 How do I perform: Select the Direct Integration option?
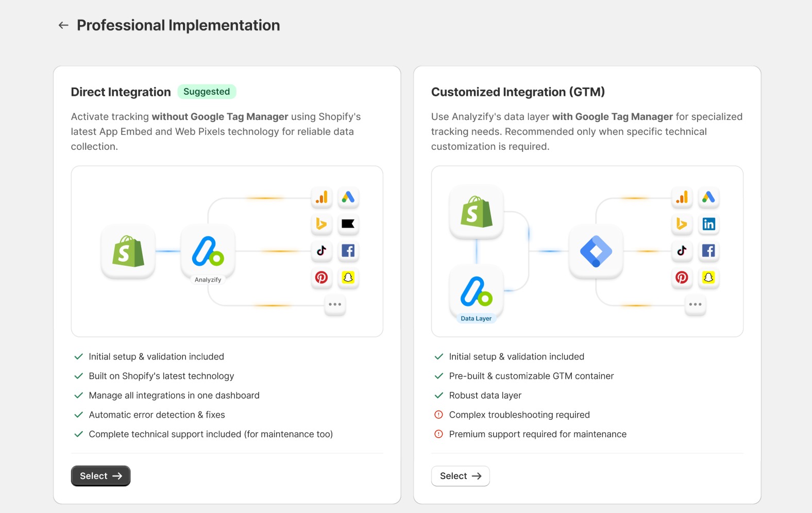point(100,476)
